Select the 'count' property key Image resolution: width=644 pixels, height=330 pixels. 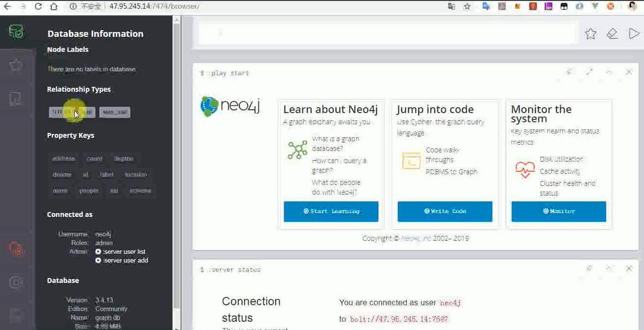[94, 159]
